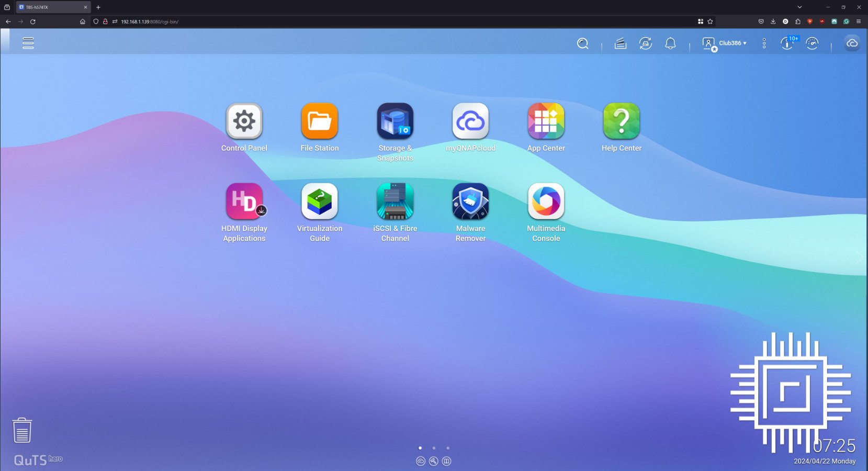Open external devices icon
This screenshot has height=471, width=868.
(646, 43)
